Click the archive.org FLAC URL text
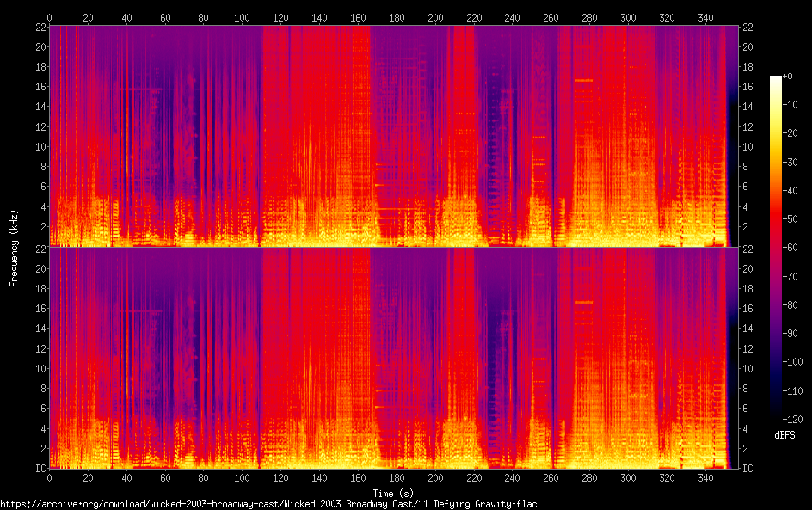 pos(268,504)
